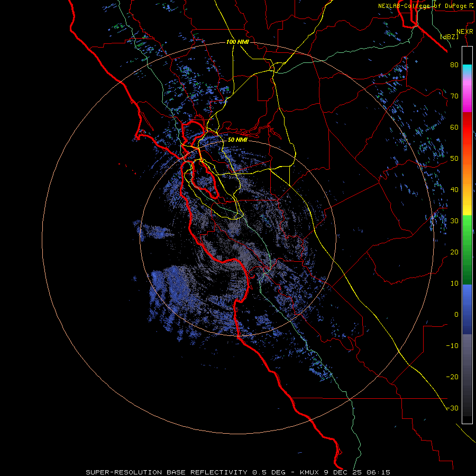Click the 80 dBZ scale label

[x=454, y=65]
